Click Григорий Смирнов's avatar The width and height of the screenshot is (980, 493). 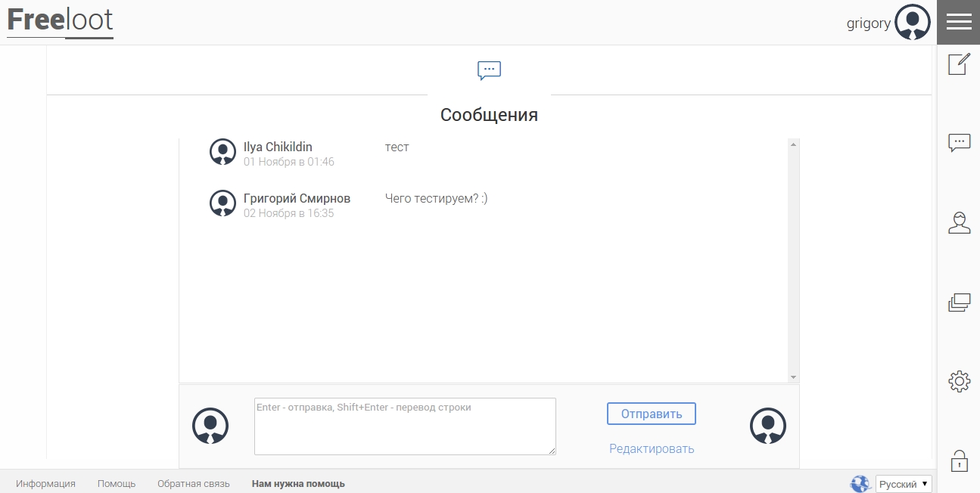pos(222,203)
